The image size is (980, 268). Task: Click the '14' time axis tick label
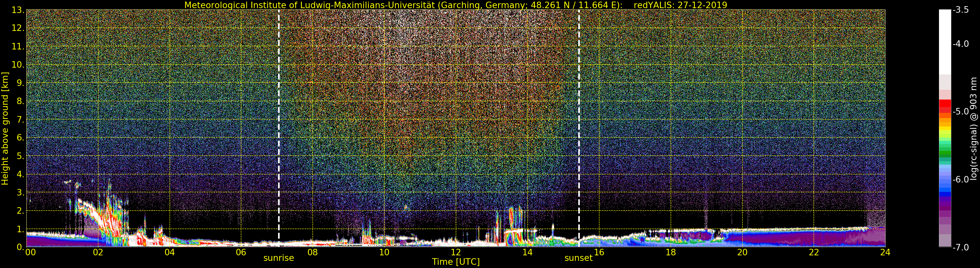[x=527, y=252]
